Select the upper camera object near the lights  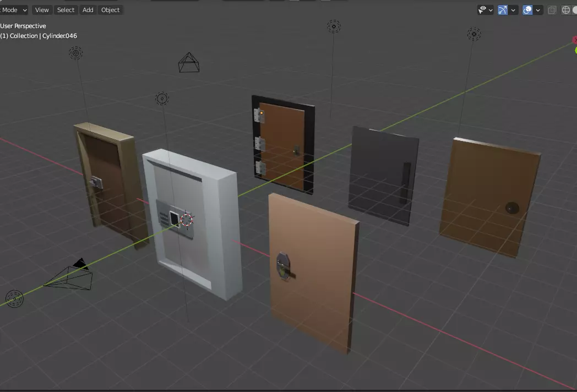pyautogui.click(x=189, y=63)
